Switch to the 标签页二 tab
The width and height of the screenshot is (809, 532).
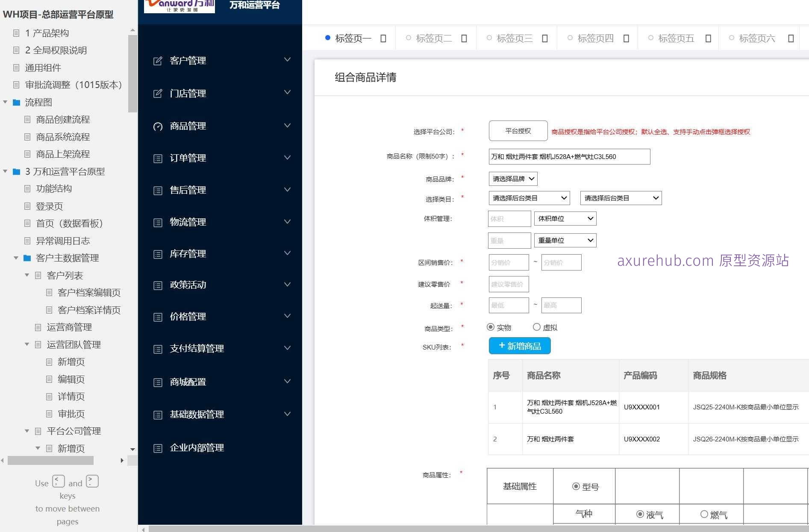tap(433, 38)
